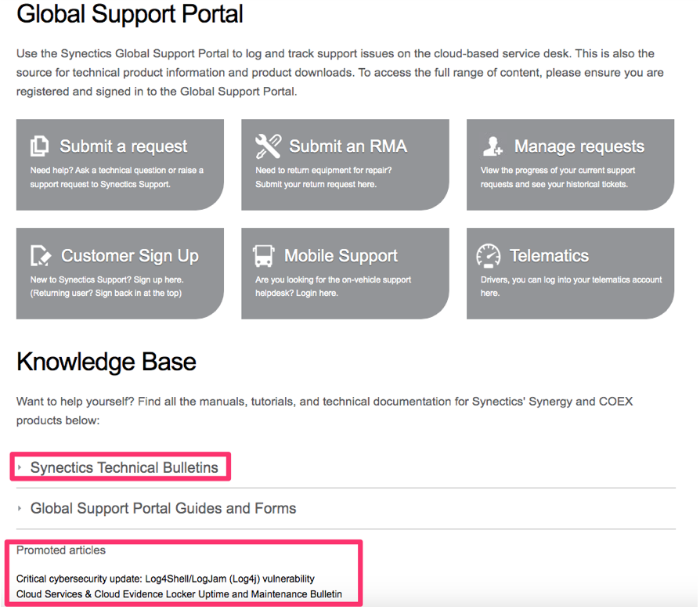The image size is (700, 613).
Task: Select the Submit an RMA heading
Action: pyautogui.click(x=348, y=146)
